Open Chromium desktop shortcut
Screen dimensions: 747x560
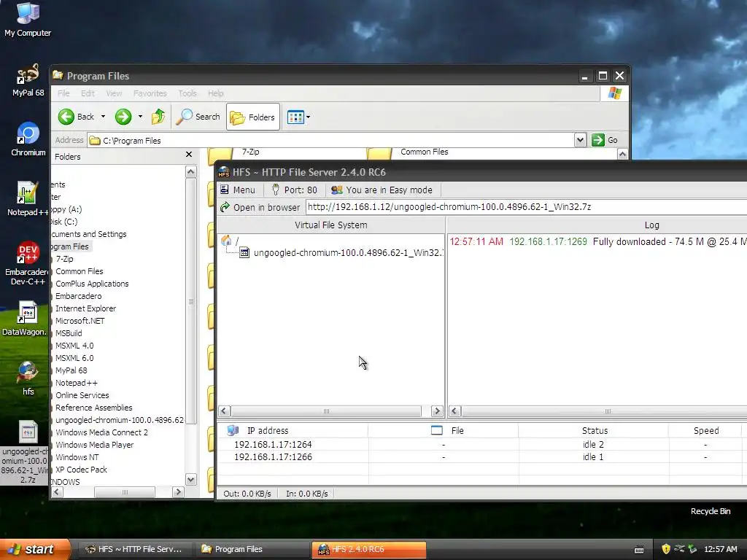[x=28, y=139]
